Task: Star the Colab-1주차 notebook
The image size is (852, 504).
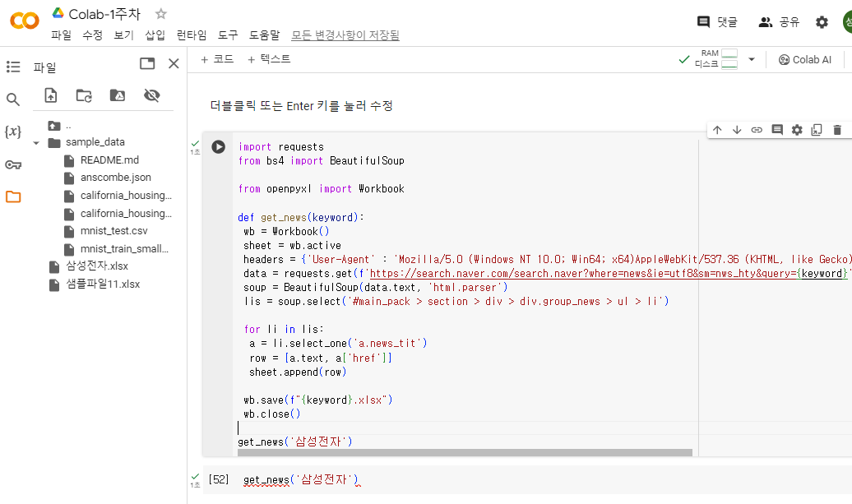Action: pyautogui.click(x=161, y=14)
